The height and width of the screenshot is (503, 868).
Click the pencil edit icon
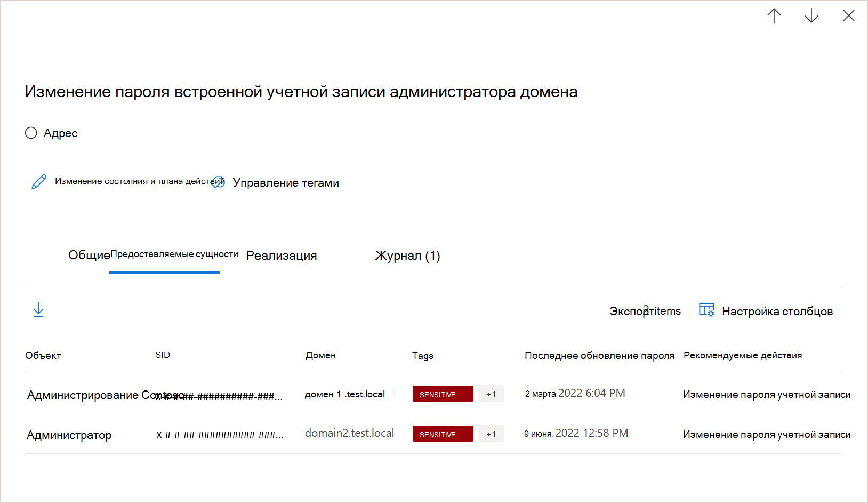[x=39, y=182]
